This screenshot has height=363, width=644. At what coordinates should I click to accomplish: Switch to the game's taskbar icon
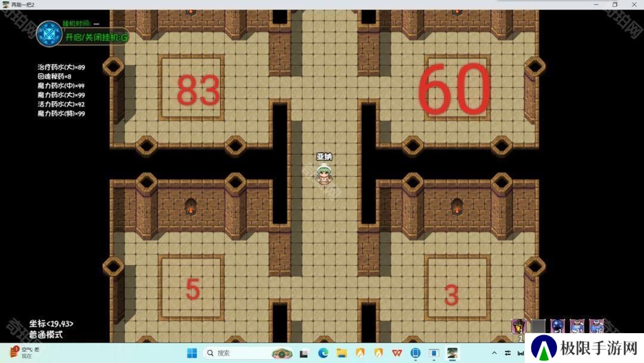coord(452,353)
